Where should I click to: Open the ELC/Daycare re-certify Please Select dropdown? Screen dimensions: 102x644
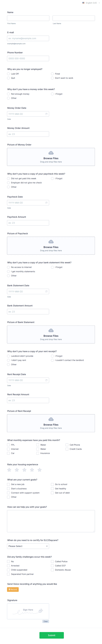coord(28,546)
